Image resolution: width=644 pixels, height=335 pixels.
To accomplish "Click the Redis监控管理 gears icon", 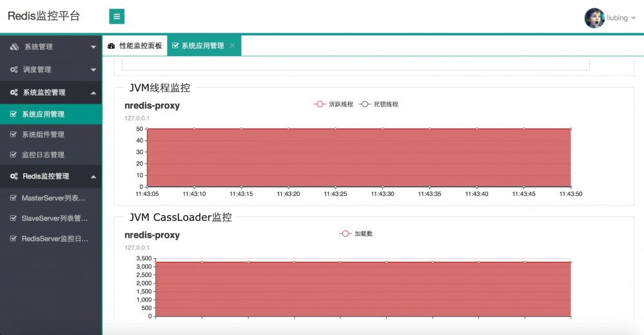I will (14, 176).
